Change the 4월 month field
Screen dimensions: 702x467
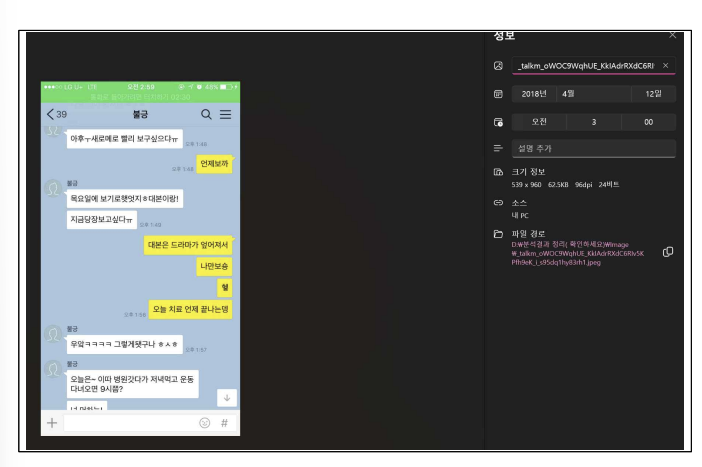coord(593,94)
